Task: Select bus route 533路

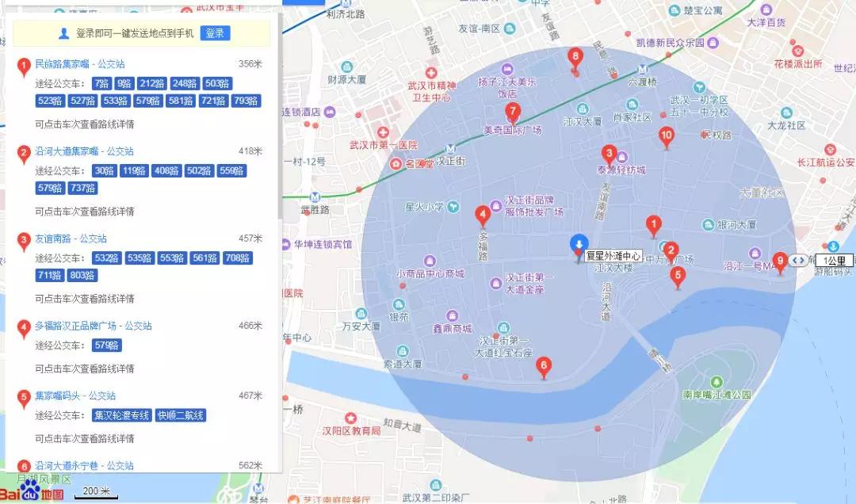Action: tap(116, 101)
